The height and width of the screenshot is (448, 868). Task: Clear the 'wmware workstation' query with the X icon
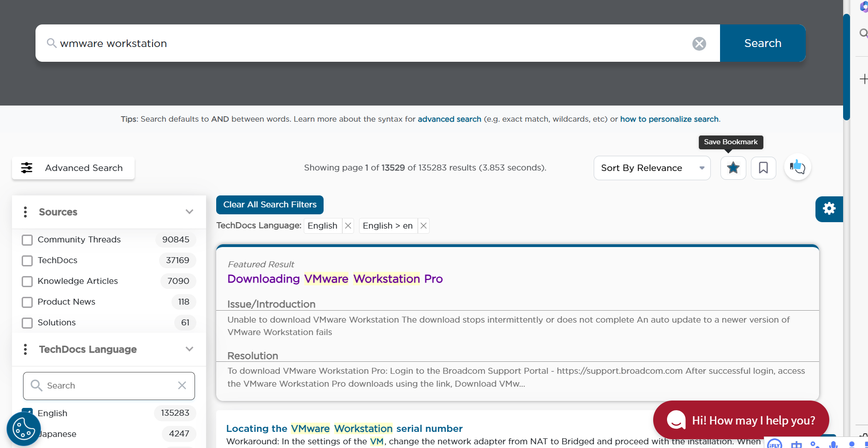click(699, 43)
